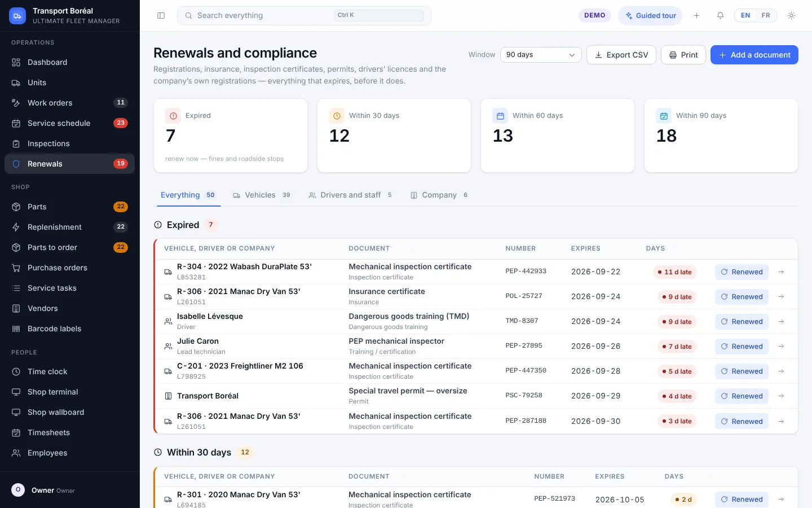Click Add a document button

tap(754, 55)
